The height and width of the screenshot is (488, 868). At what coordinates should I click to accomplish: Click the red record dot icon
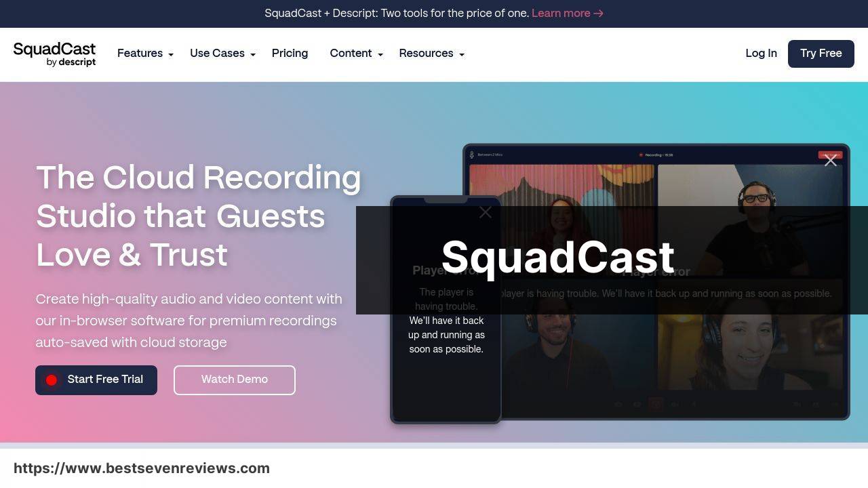point(52,380)
